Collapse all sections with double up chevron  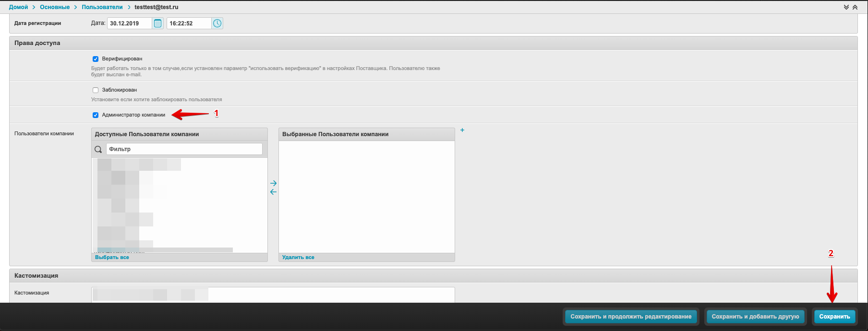(x=855, y=7)
